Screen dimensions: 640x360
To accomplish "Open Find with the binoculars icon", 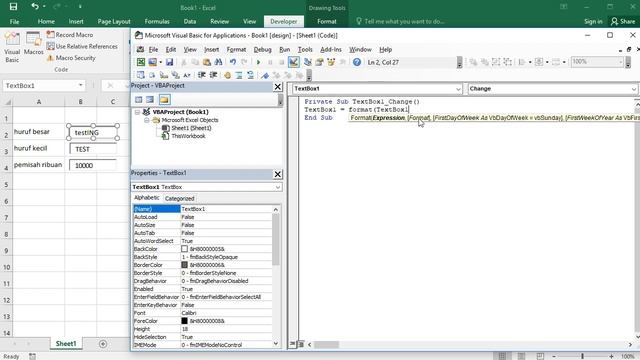I will [x=218, y=62].
